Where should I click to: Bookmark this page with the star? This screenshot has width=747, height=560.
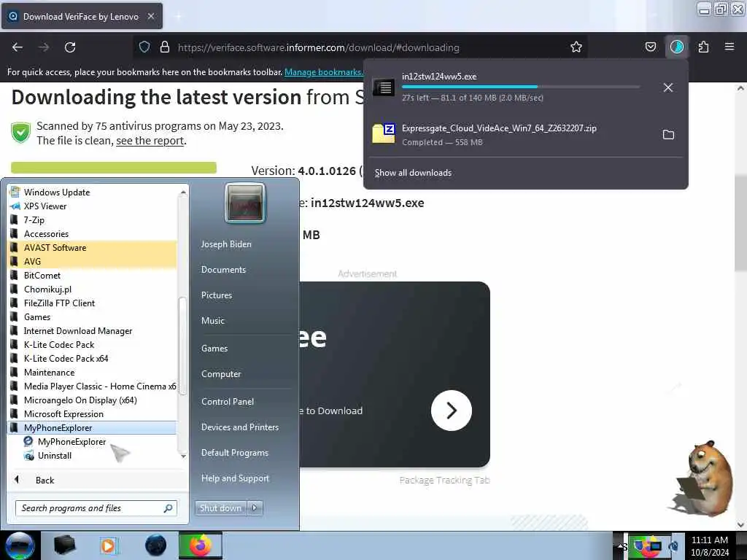(x=576, y=47)
